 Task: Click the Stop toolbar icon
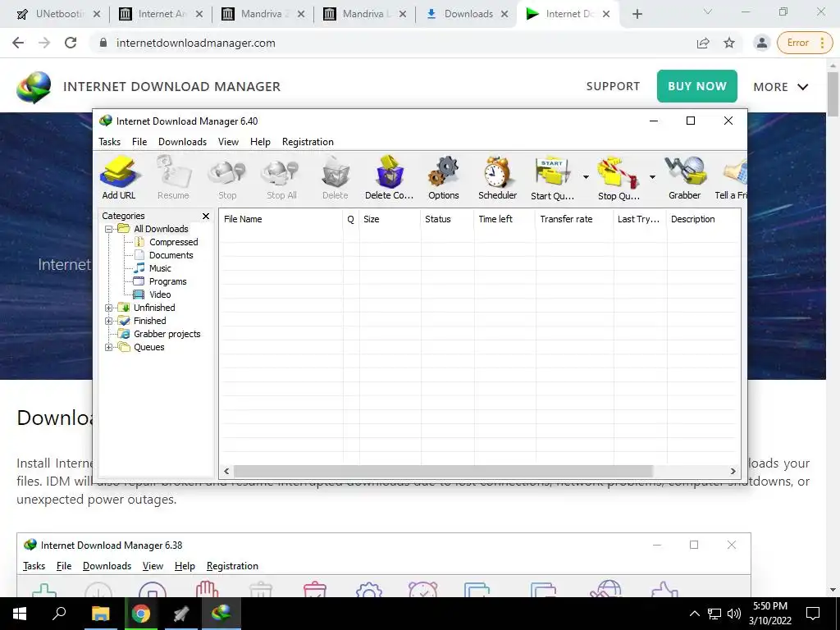click(227, 178)
